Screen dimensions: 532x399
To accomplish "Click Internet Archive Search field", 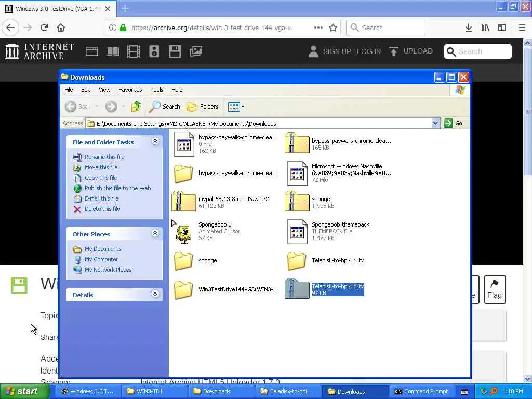I will pos(478,51).
